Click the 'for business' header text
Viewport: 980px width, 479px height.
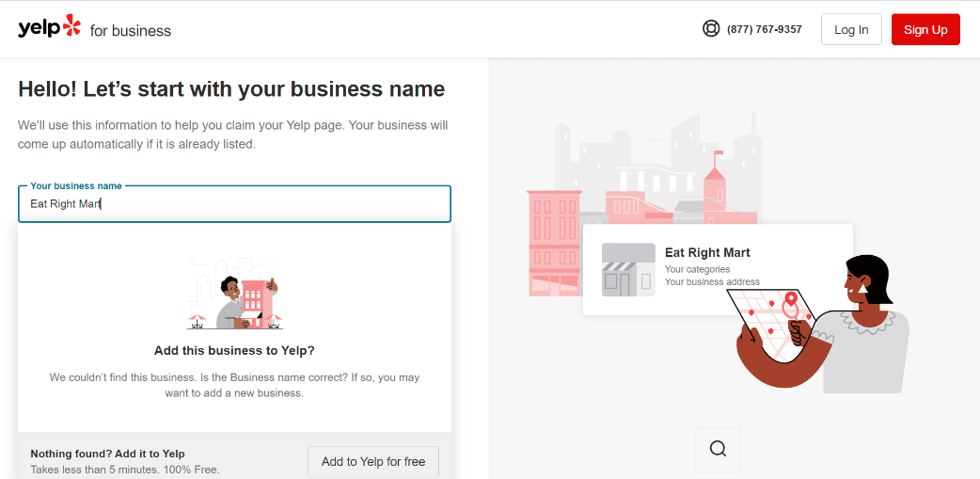(x=131, y=31)
